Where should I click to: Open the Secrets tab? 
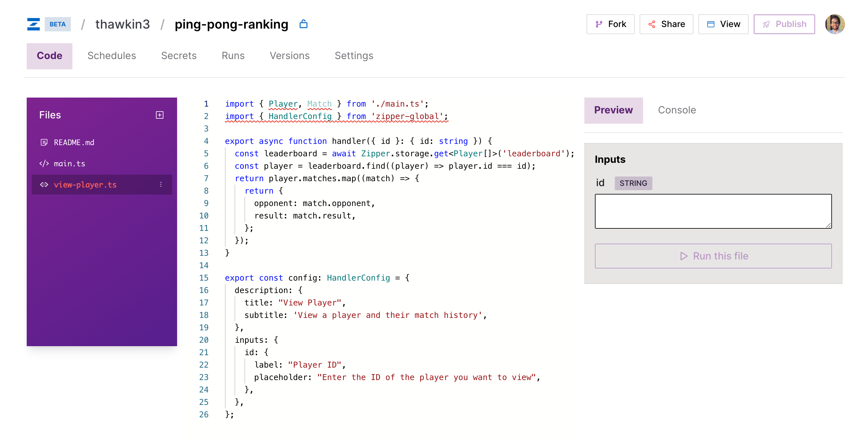point(179,56)
